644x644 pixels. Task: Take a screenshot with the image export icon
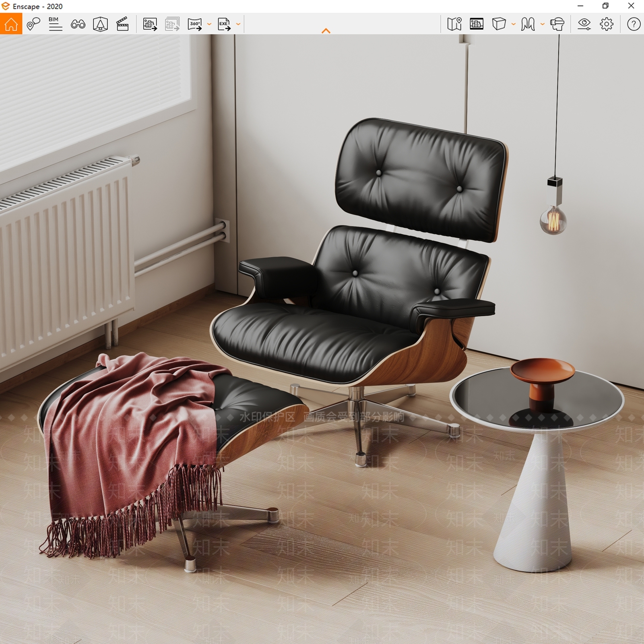coord(150,24)
